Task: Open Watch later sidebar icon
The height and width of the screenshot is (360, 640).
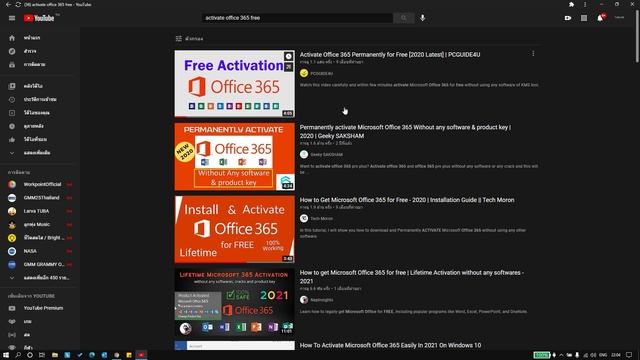Action: click(x=12, y=126)
